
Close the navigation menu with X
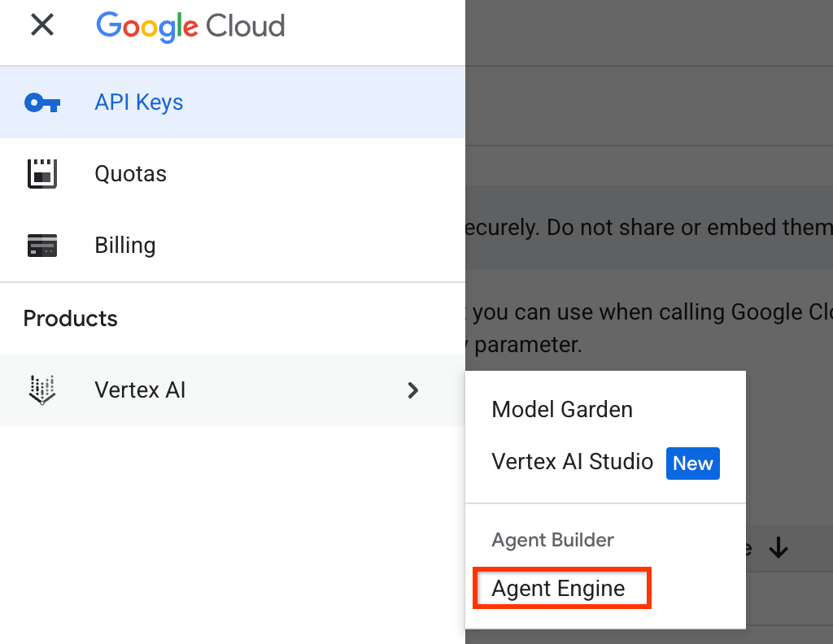(42, 24)
